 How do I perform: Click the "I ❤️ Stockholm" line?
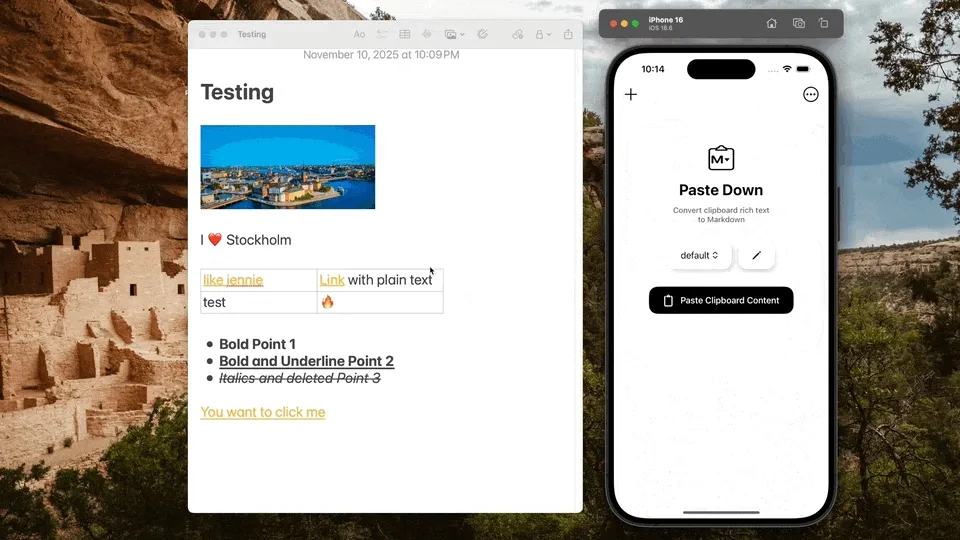pyautogui.click(x=246, y=240)
